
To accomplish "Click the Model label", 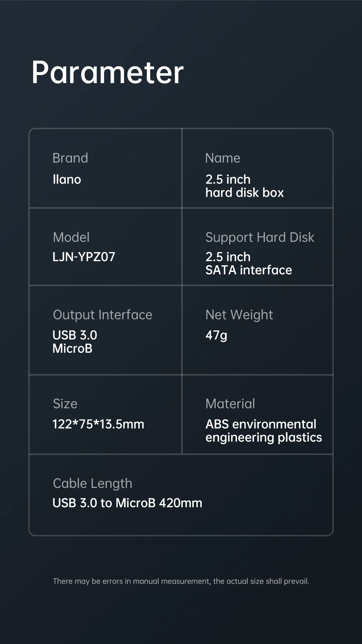I will (71, 237).
